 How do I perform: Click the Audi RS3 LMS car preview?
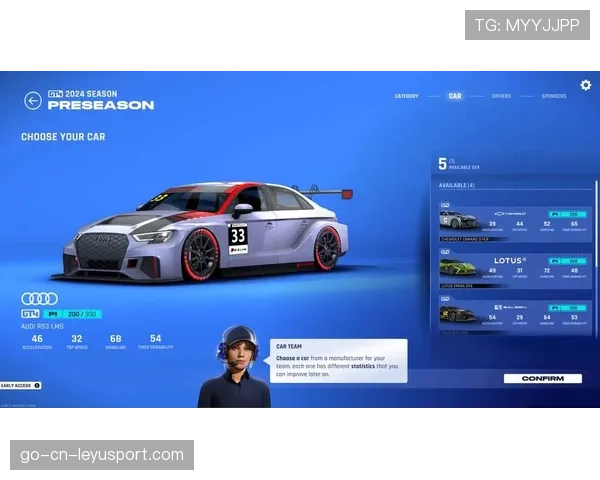202,232
